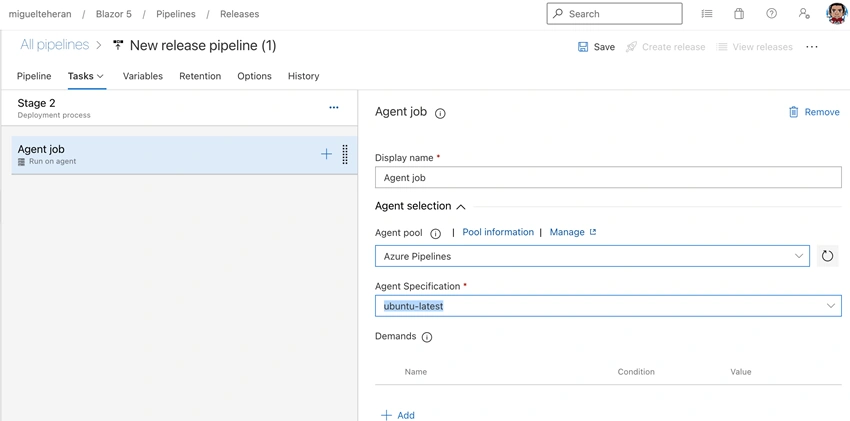Switch to the Variables tab
This screenshot has height=421, width=850.
click(x=143, y=76)
